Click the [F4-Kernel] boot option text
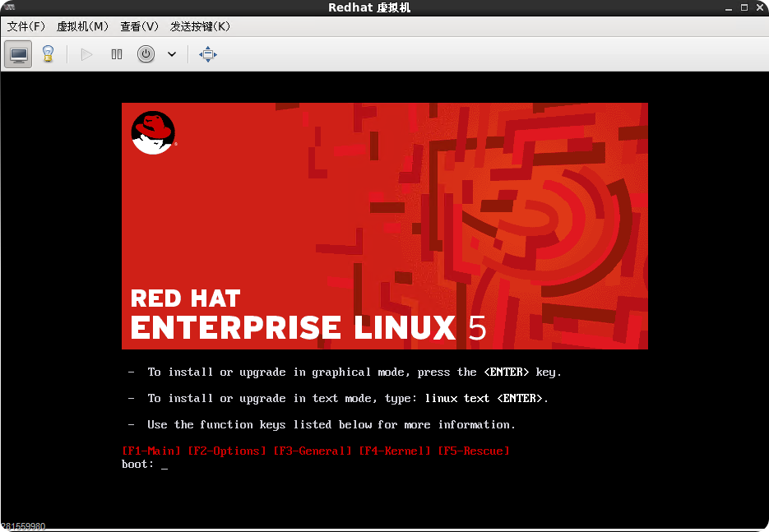This screenshot has width=769, height=532. [x=395, y=451]
